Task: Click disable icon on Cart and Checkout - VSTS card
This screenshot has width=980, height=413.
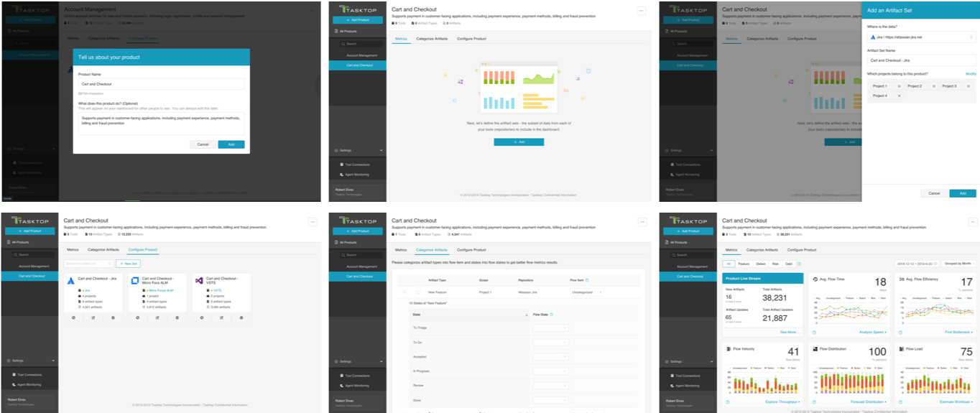Action: [202, 317]
